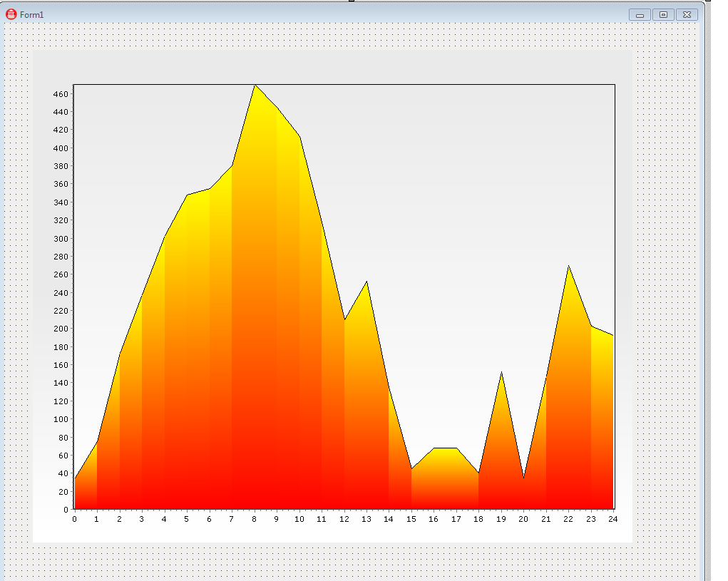Viewport: 728px width, 581px height.
Task: Click x-axis label 7
Action: click(231, 519)
